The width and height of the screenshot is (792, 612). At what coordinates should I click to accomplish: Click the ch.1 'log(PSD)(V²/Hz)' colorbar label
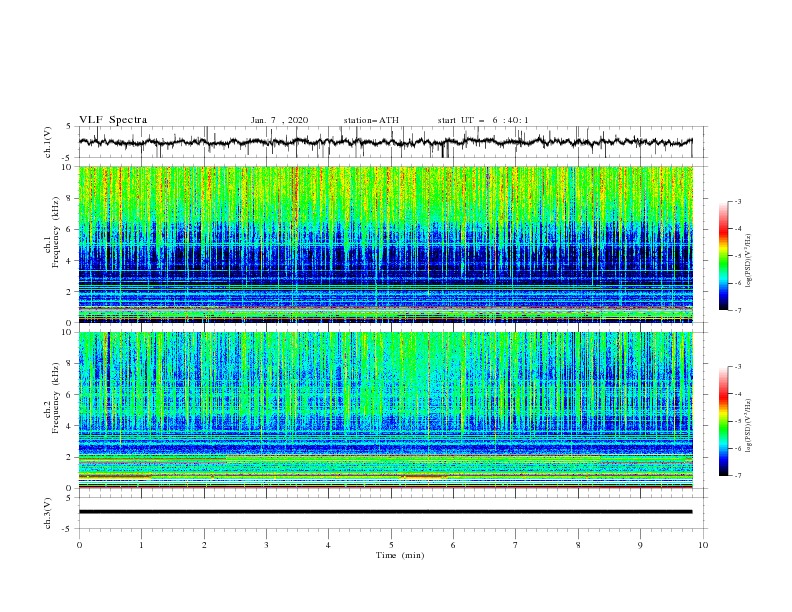tap(749, 261)
